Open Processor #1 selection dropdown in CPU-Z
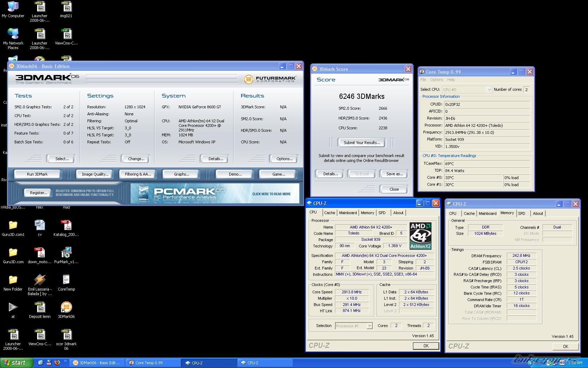Viewport: 588px width, 368px height. (x=353, y=326)
